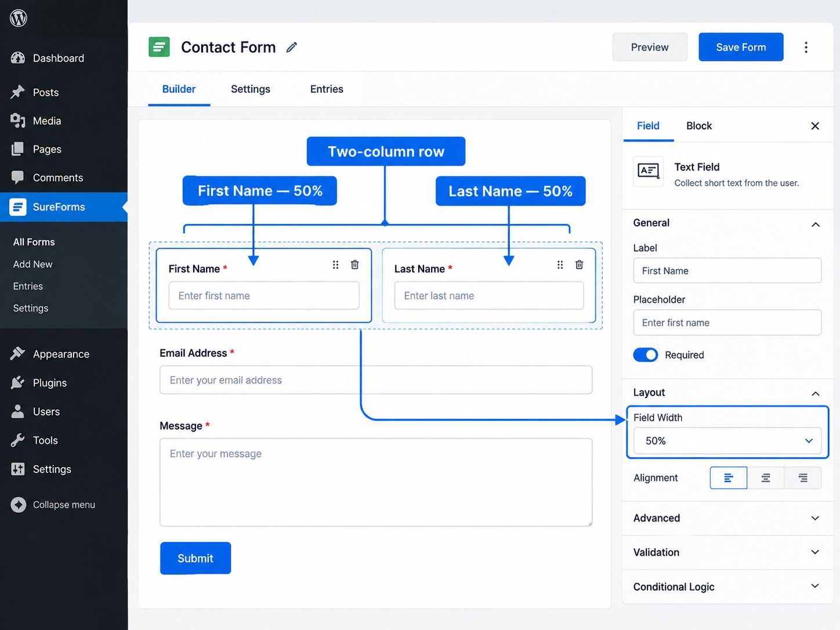Switch to the Builder tab
This screenshot has height=630, width=840.
[x=179, y=89]
